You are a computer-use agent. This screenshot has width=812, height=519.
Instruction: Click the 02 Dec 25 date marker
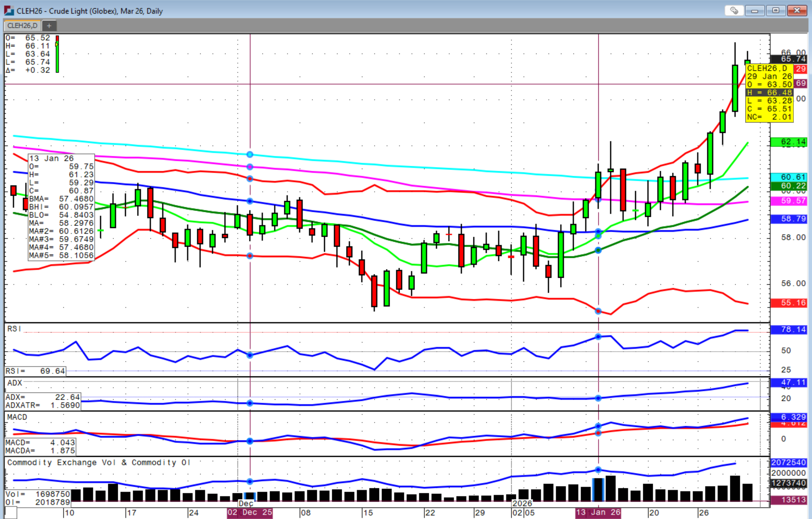[250, 512]
